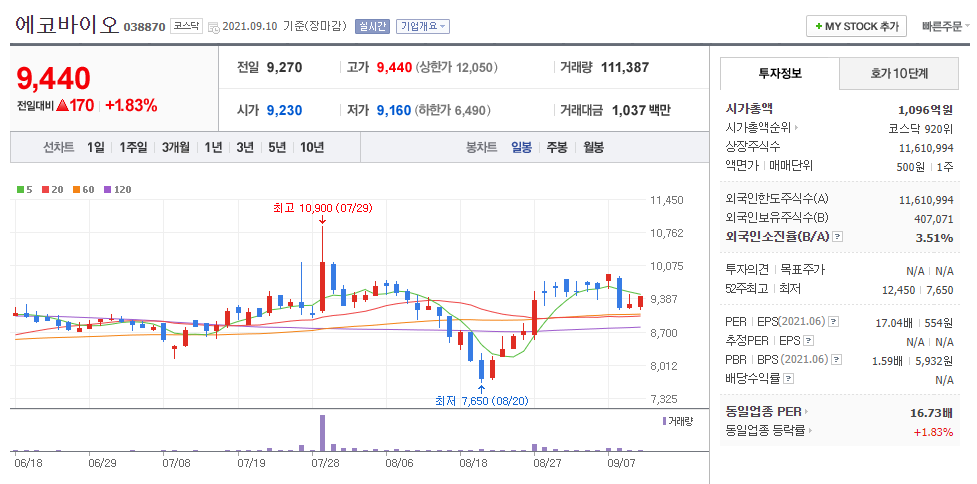Screen dimensions: 977x484
Task: Open the help icon next to 배당수익률
Action: click(x=788, y=378)
